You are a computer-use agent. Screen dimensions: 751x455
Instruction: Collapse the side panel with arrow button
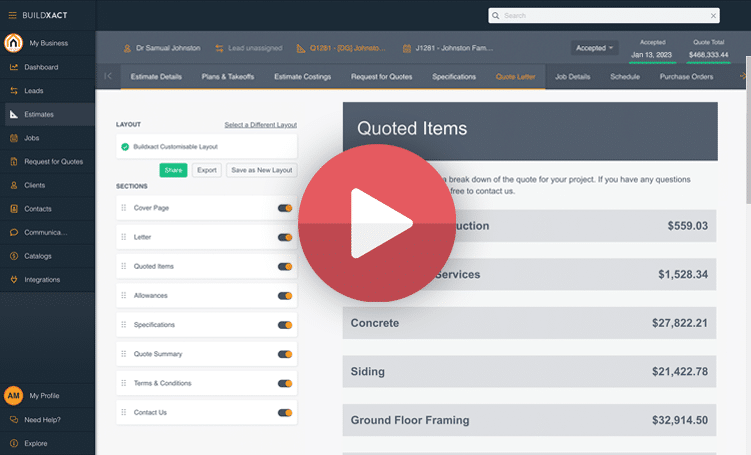click(x=108, y=77)
